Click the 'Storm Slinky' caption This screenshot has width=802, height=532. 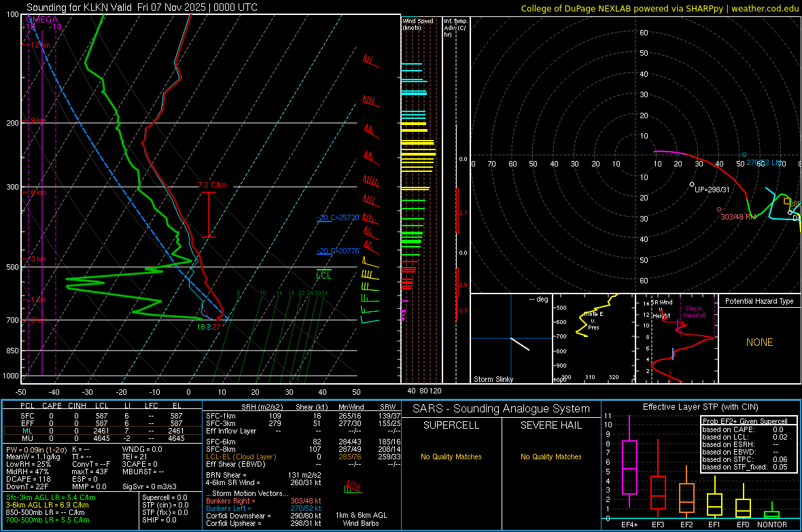coord(493,379)
